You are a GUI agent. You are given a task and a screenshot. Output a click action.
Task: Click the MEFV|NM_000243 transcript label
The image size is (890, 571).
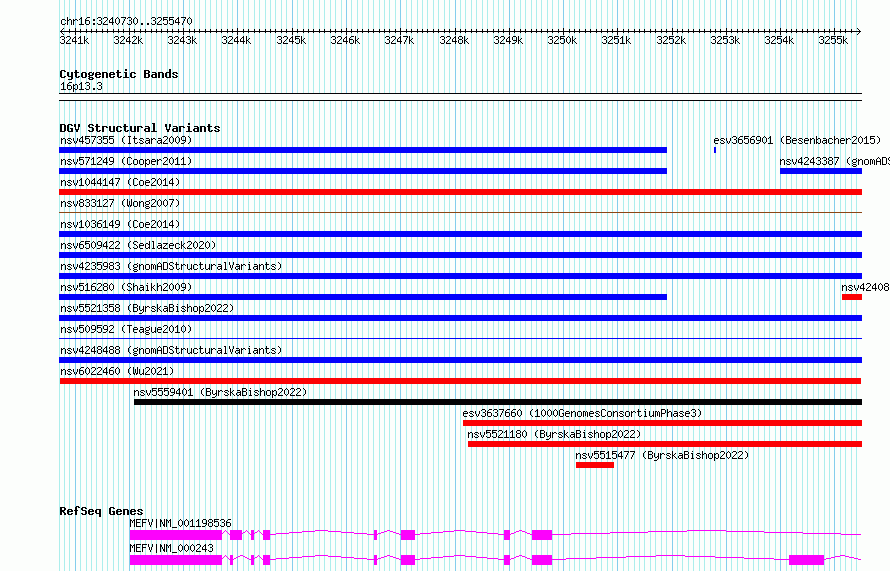[x=171, y=548]
